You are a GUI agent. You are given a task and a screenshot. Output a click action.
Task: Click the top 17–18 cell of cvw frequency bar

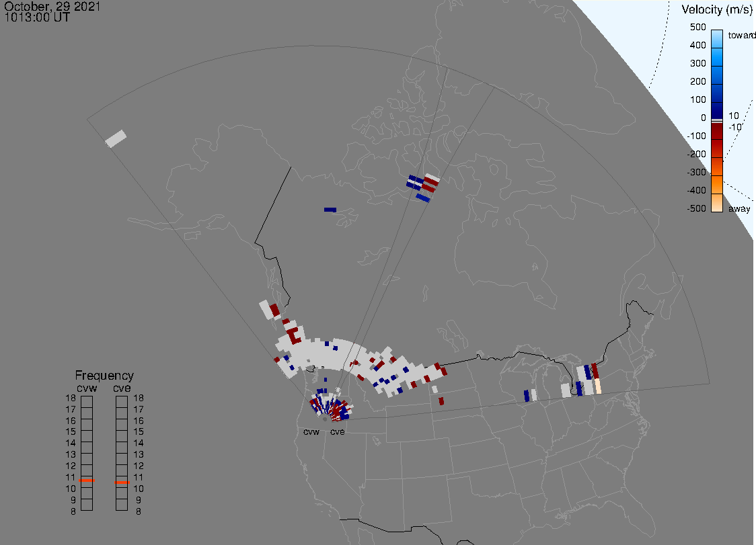click(87, 402)
